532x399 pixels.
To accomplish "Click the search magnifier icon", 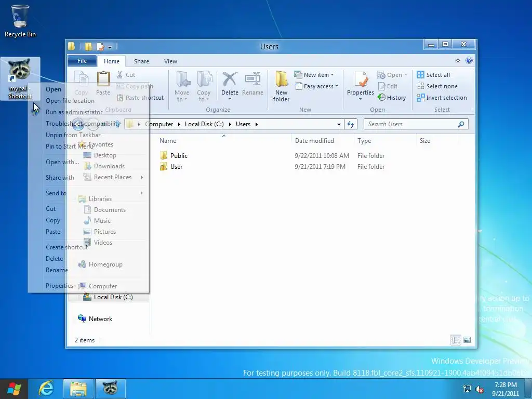I will click(461, 124).
